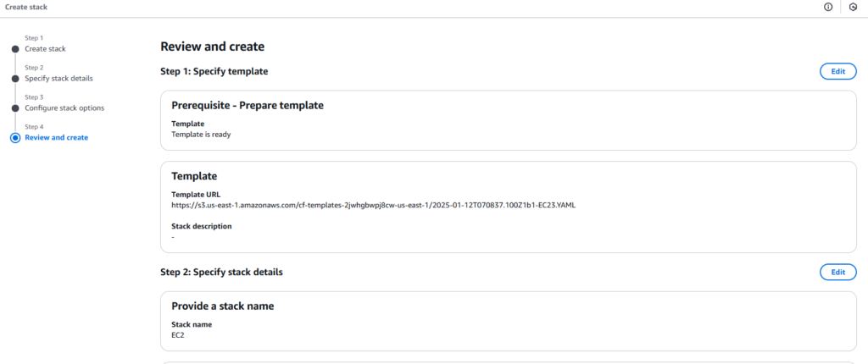This screenshot has width=868, height=364.
Task: Select the active Step 4 radio indicator
Action: (15, 137)
